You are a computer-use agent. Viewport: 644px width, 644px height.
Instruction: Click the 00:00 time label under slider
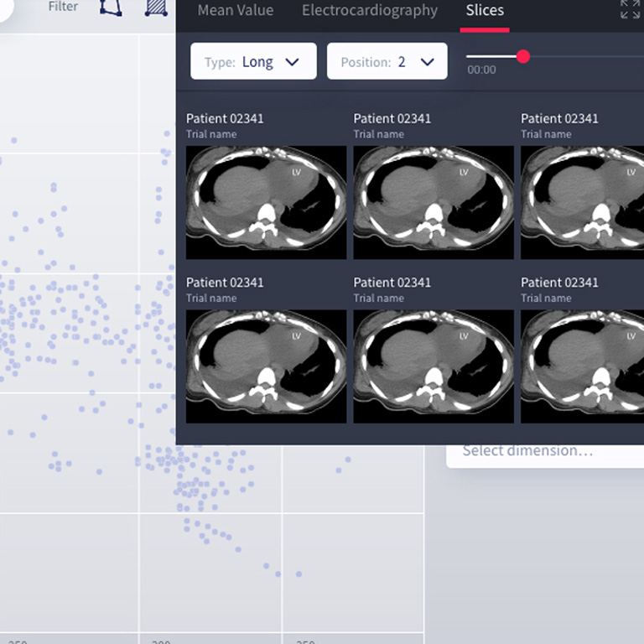point(481,70)
